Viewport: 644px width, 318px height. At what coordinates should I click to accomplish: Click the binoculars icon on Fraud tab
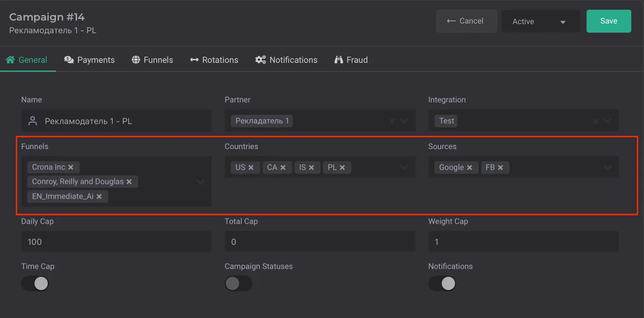pyautogui.click(x=339, y=60)
